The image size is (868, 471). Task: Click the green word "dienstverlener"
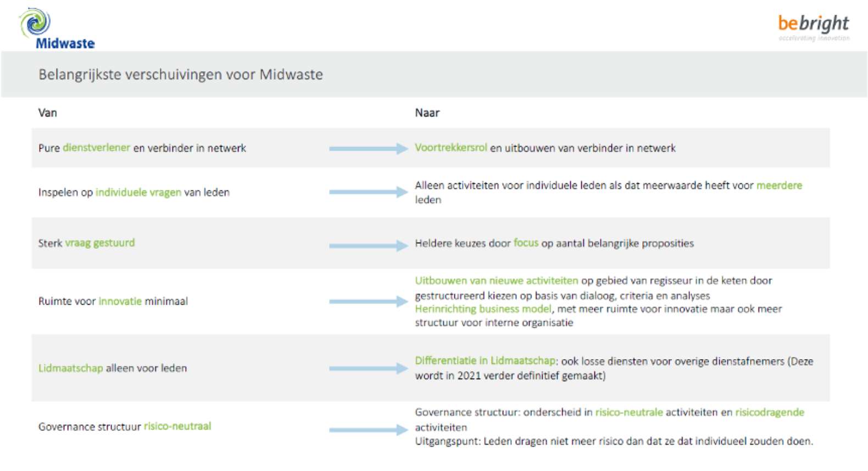96,148
